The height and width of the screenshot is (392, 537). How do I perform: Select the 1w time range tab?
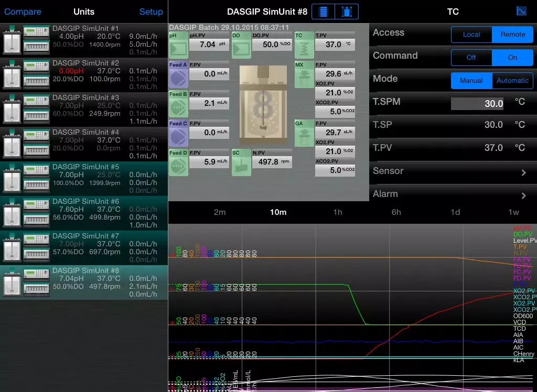click(x=513, y=212)
